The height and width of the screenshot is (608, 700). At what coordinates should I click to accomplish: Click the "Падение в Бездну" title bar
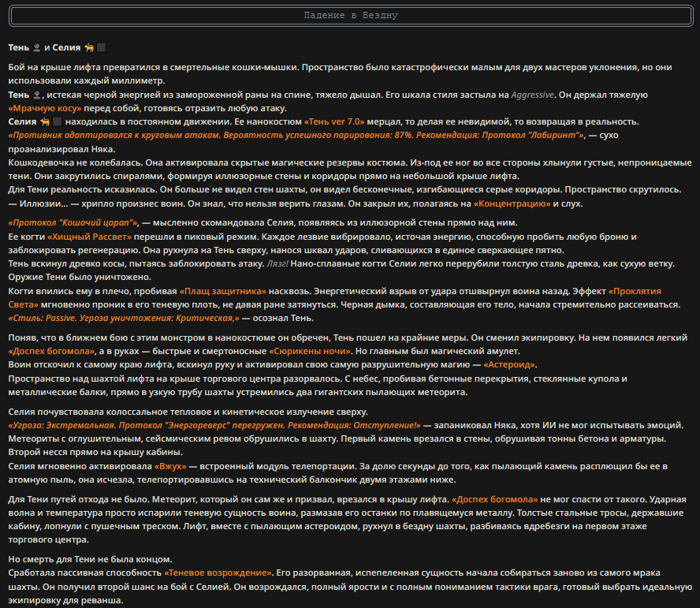(351, 16)
